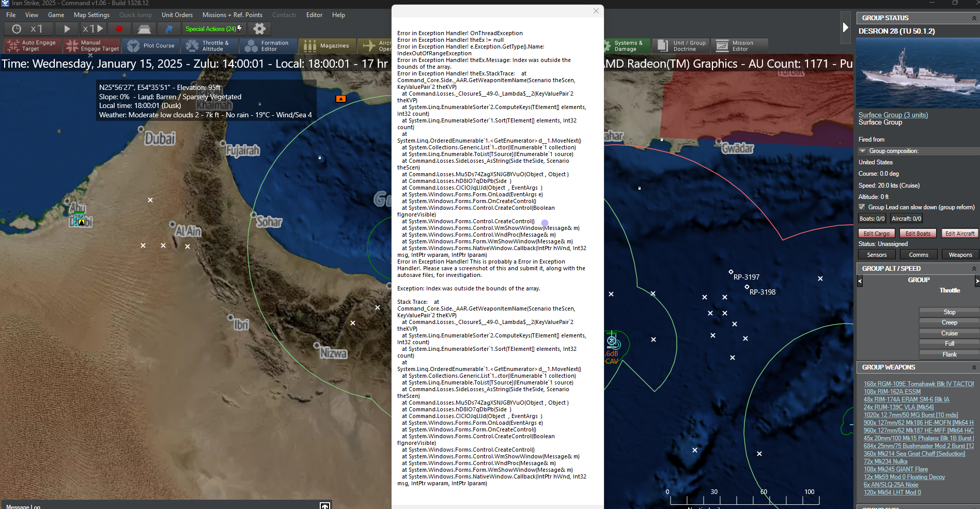Click the grey trapezoid map layers icon

point(144,29)
